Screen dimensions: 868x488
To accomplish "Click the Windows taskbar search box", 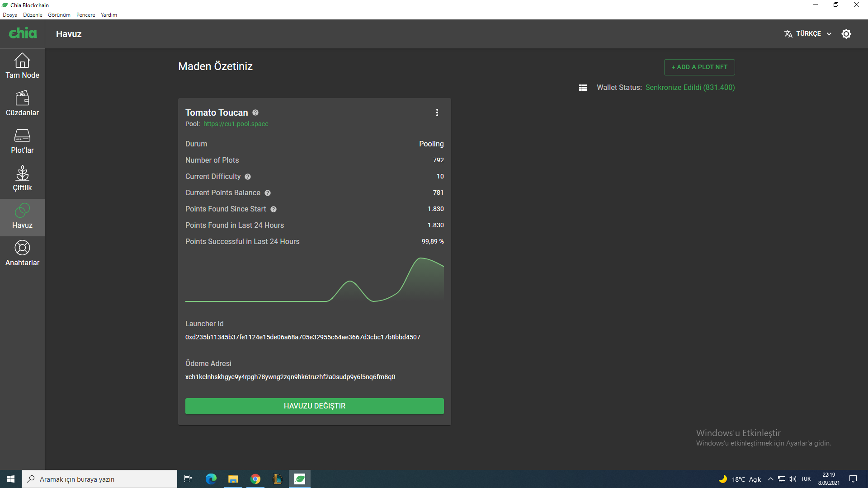I will 99,479.
